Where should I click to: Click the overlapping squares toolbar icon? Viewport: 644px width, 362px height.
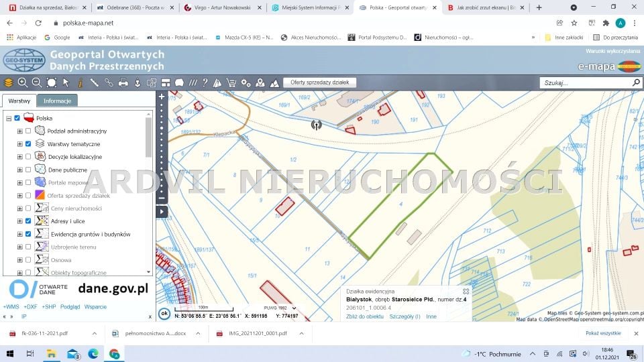[152, 82]
